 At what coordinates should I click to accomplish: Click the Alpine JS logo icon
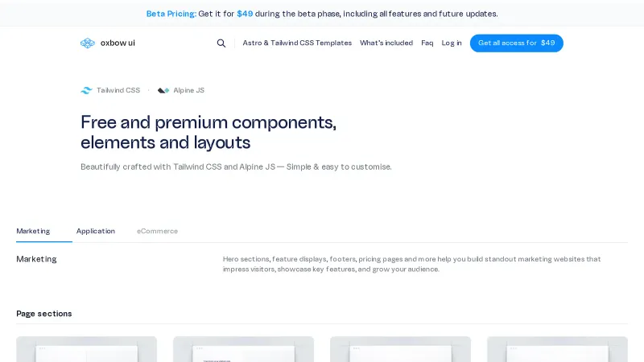pyautogui.click(x=163, y=91)
